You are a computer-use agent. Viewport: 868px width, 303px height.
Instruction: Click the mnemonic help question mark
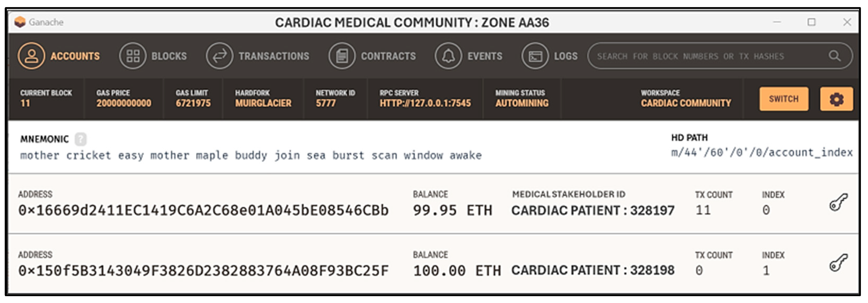(80, 139)
